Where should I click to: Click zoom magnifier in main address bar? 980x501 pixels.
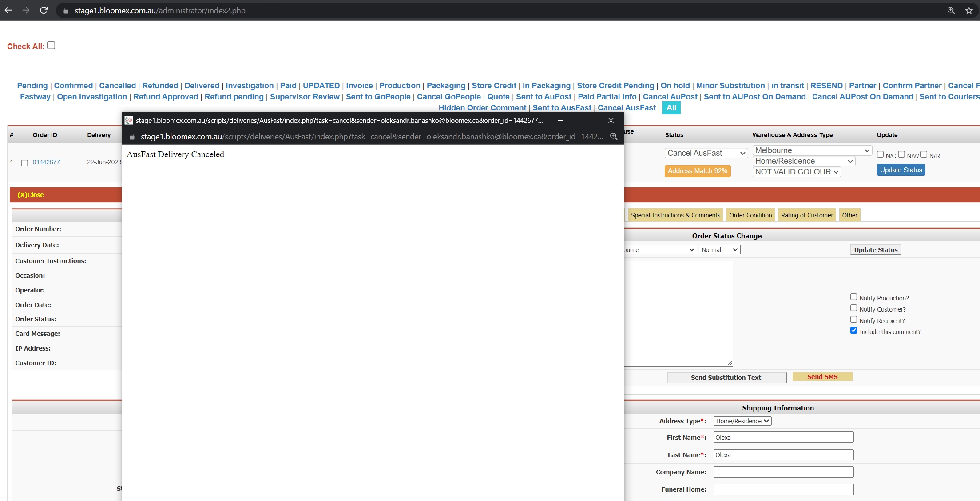point(951,11)
